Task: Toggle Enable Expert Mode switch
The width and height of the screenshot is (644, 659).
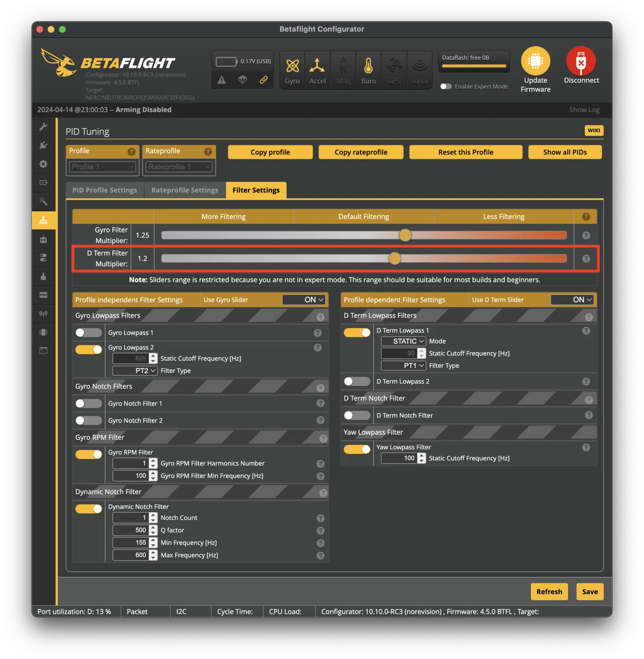Action: point(445,86)
